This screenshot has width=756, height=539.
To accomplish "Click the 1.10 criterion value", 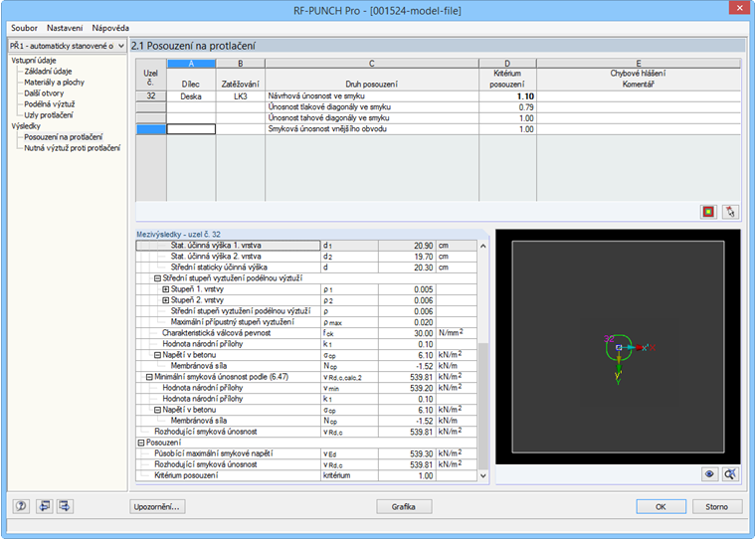I will 507,96.
